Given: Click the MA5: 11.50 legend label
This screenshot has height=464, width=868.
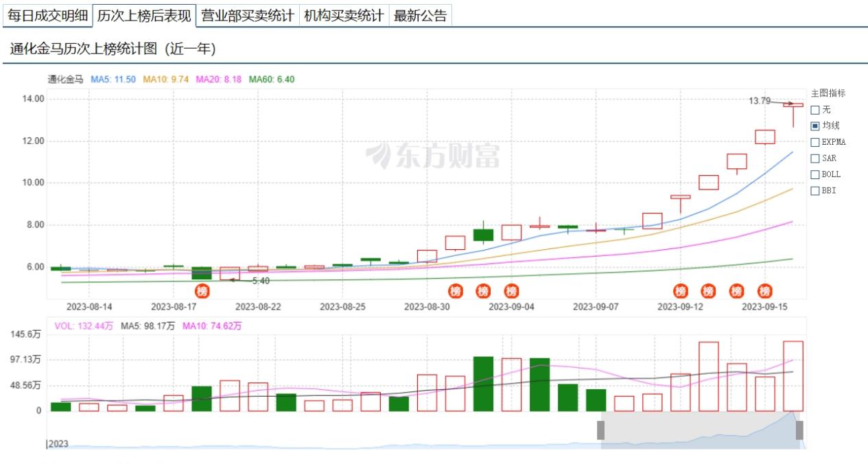Looking at the screenshot, I should click(113, 80).
